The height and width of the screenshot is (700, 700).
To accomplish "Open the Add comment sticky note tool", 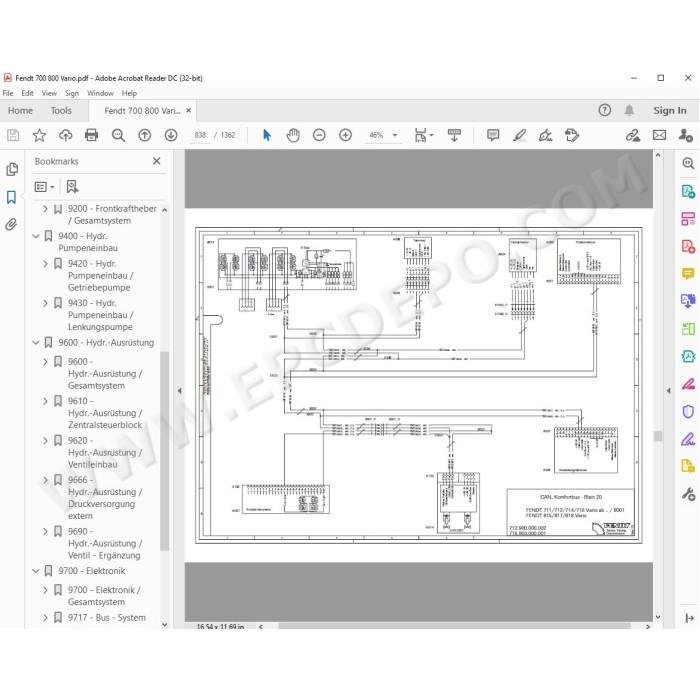I will [493, 135].
